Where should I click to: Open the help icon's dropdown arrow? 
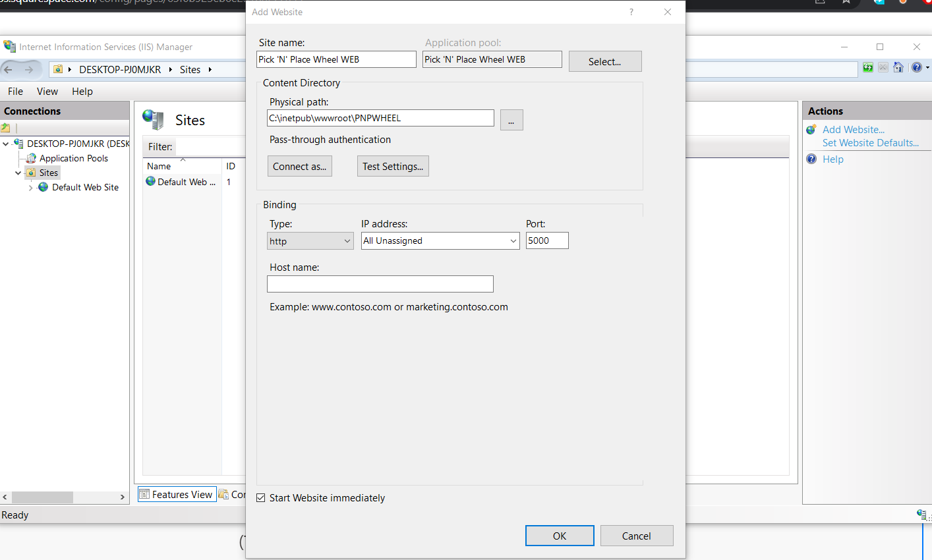927,68
